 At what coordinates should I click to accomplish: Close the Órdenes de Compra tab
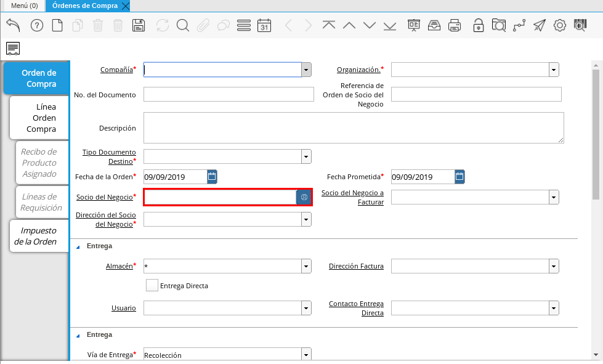click(126, 6)
